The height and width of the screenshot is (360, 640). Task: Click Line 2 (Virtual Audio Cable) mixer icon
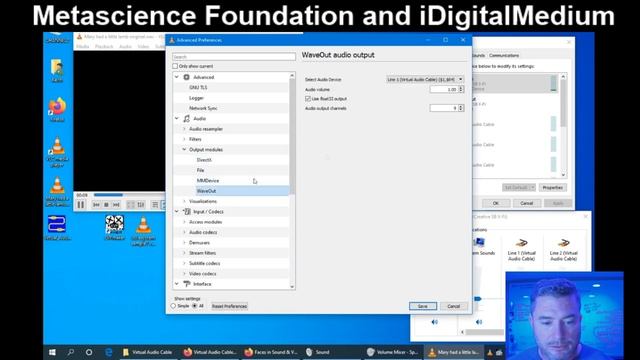tap(563, 243)
